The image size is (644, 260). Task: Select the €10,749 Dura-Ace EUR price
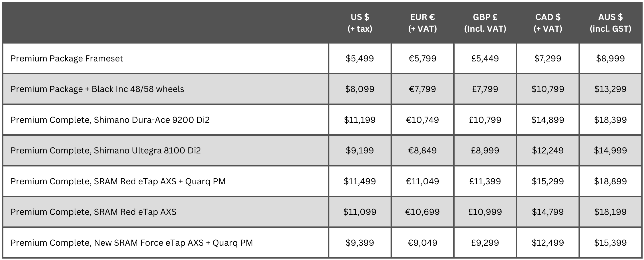(x=422, y=120)
